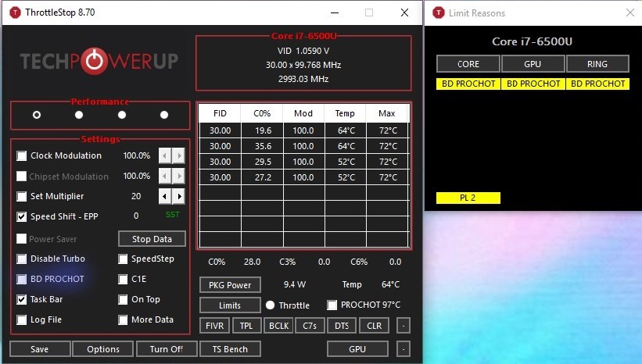Click the Stop Data button
The width and height of the screenshot is (642, 364).
click(152, 239)
